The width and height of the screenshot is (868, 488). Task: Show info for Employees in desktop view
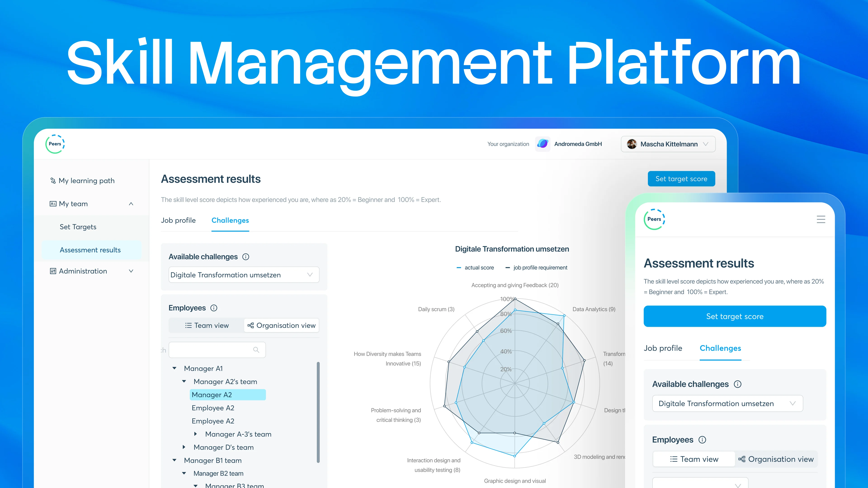tap(214, 308)
